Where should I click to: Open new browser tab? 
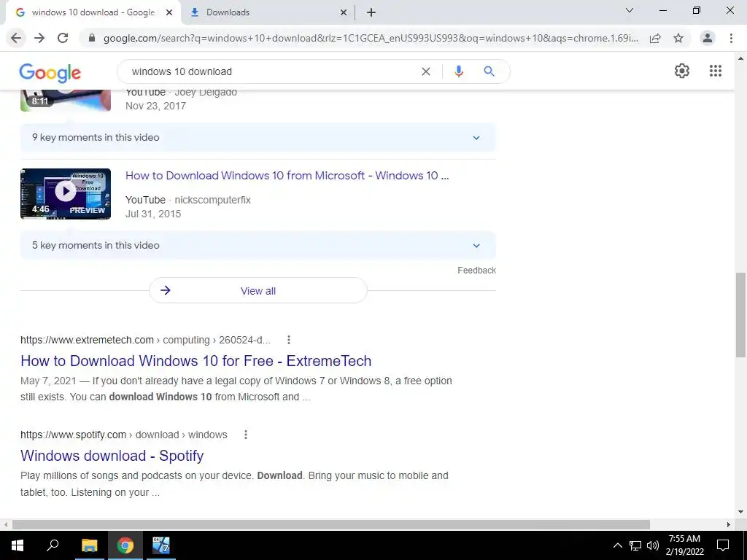(x=371, y=13)
